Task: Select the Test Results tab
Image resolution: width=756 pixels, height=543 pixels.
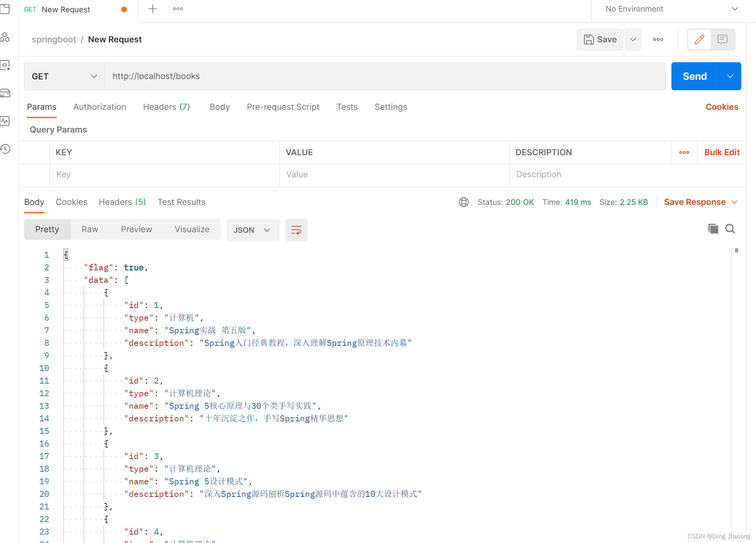Action: 182,202
